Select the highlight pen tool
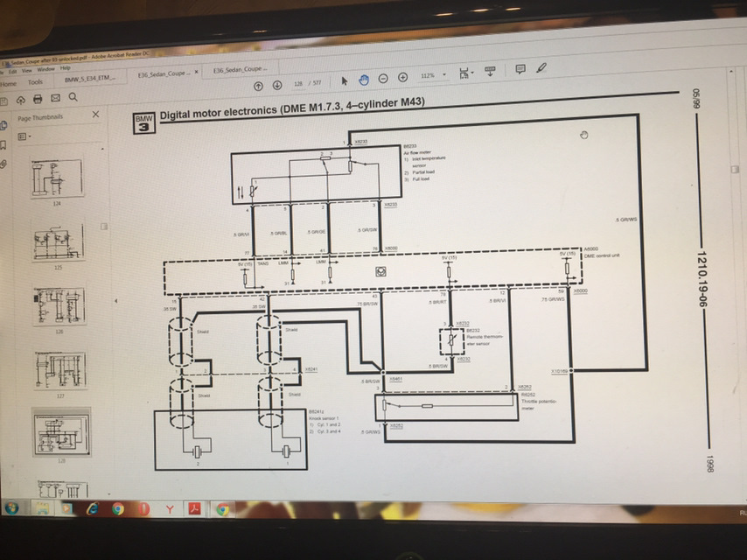The image size is (747, 560). tap(541, 67)
